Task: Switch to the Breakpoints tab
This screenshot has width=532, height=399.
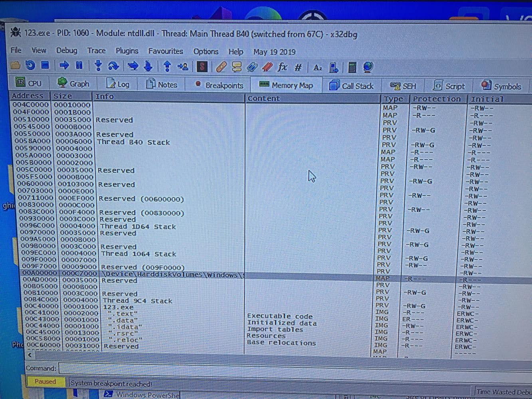Action: [x=219, y=85]
